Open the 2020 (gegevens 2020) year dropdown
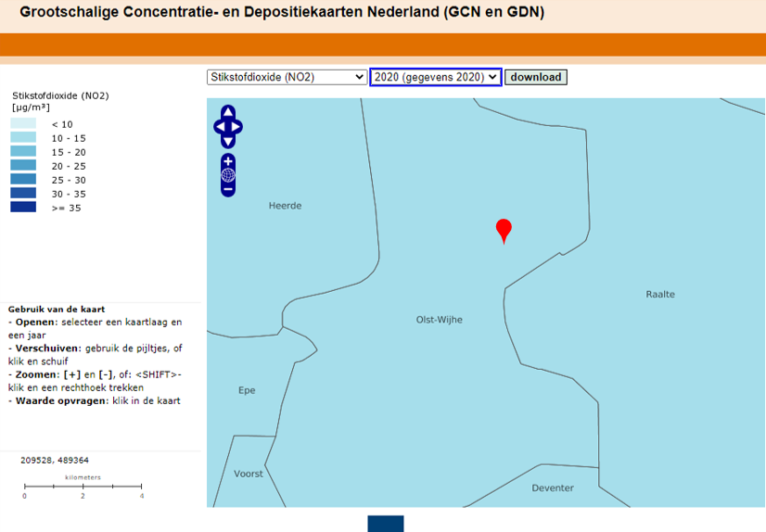 pyautogui.click(x=436, y=77)
